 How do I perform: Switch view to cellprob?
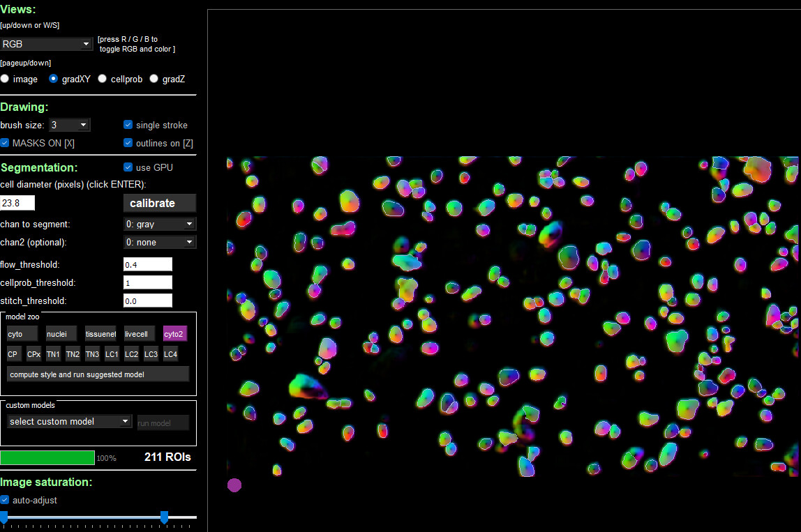pyautogui.click(x=103, y=79)
